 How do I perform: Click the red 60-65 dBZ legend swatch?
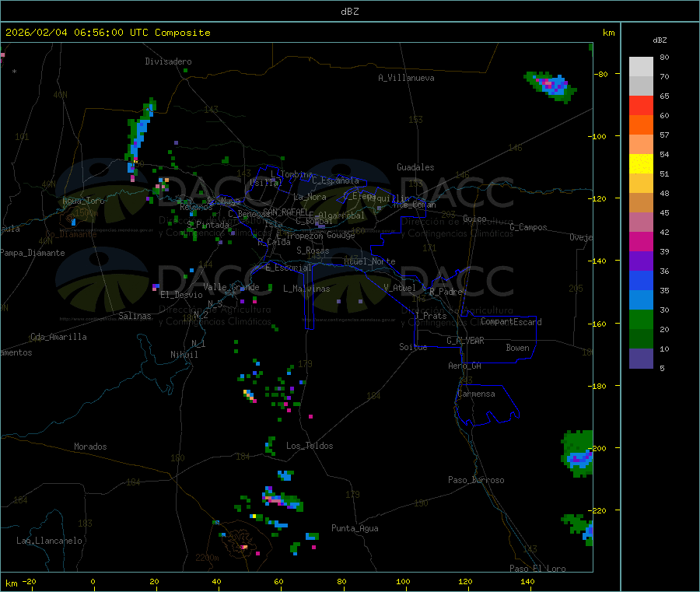point(641,105)
